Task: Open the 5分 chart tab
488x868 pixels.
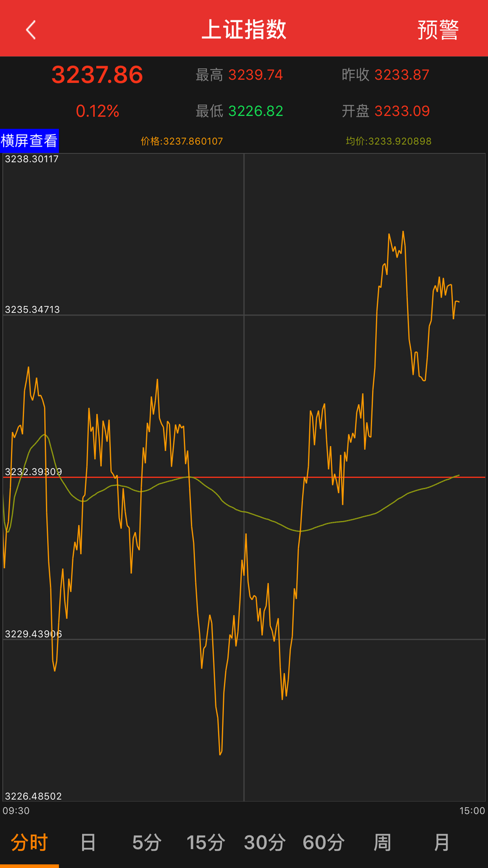Action: (x=147, y=843)
